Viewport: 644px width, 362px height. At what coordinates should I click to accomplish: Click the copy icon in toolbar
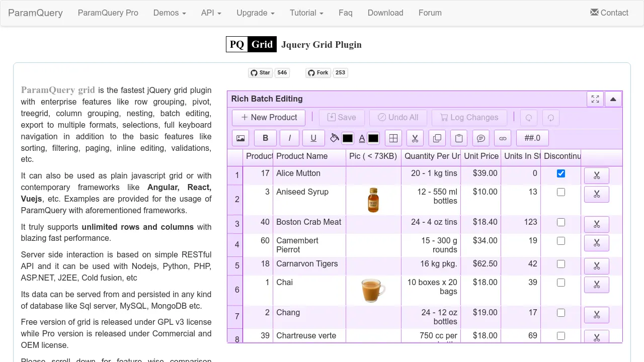pos(437,138)
